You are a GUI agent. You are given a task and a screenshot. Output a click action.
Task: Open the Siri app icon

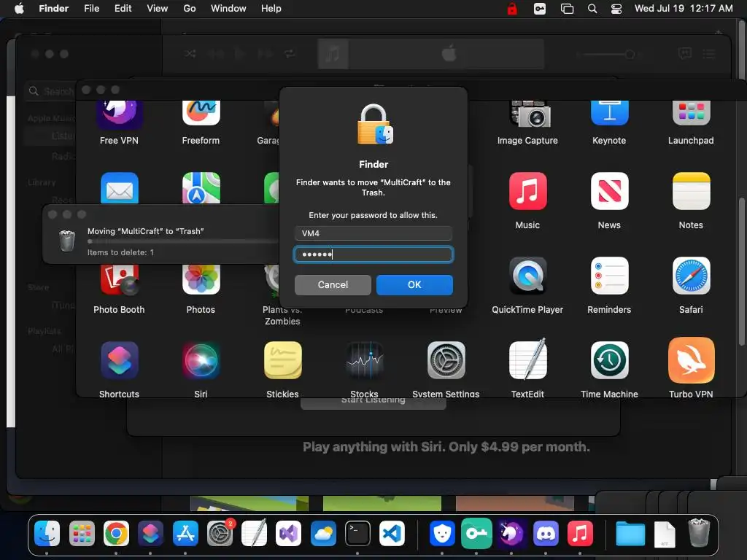tap(201, 360)
